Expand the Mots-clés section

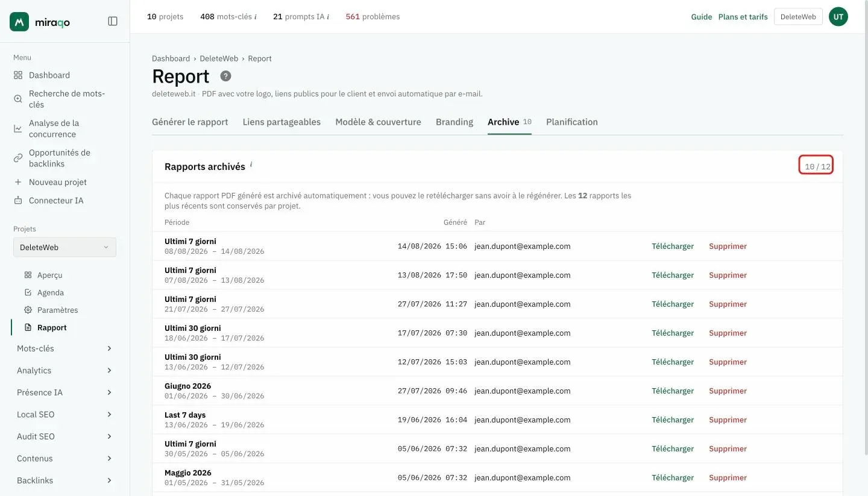pyautogui.click(x=64, y=348)
